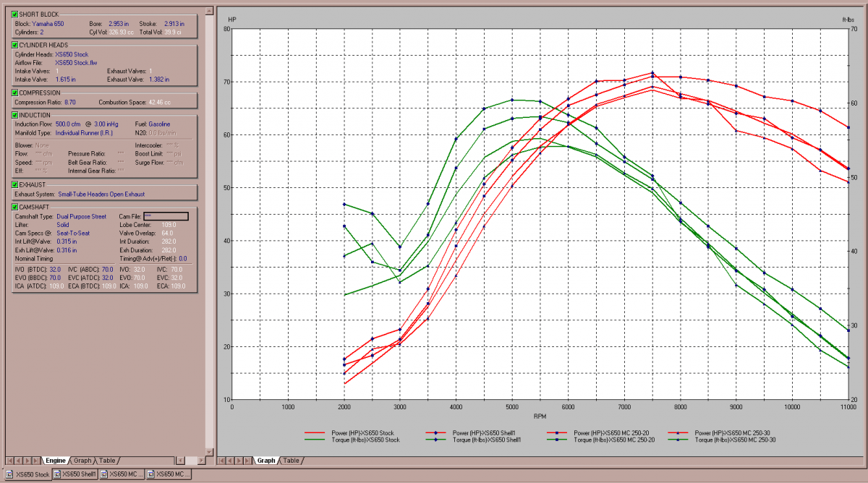Click the last-record arrow below the Engine panel

[37, 461]
